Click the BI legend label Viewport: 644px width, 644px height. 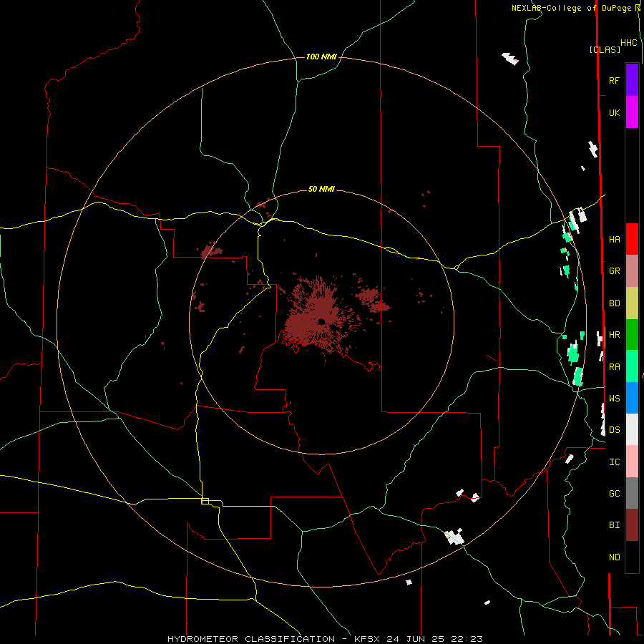(x=614, y=525)
